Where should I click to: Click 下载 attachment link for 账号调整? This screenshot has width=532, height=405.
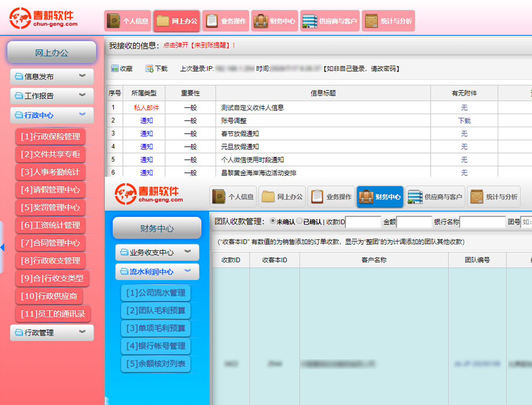[x=464, y=121]
